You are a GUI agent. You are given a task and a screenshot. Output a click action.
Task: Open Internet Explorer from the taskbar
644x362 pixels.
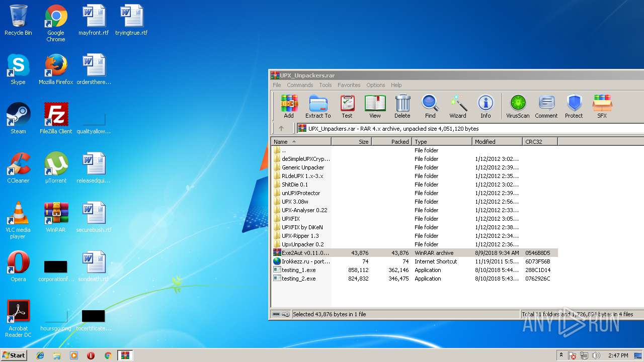(x=40, y=355)
